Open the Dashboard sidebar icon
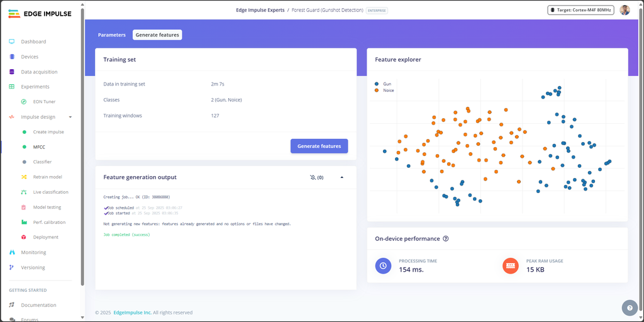Screen dimensions: 644x322 coord(11,42)
